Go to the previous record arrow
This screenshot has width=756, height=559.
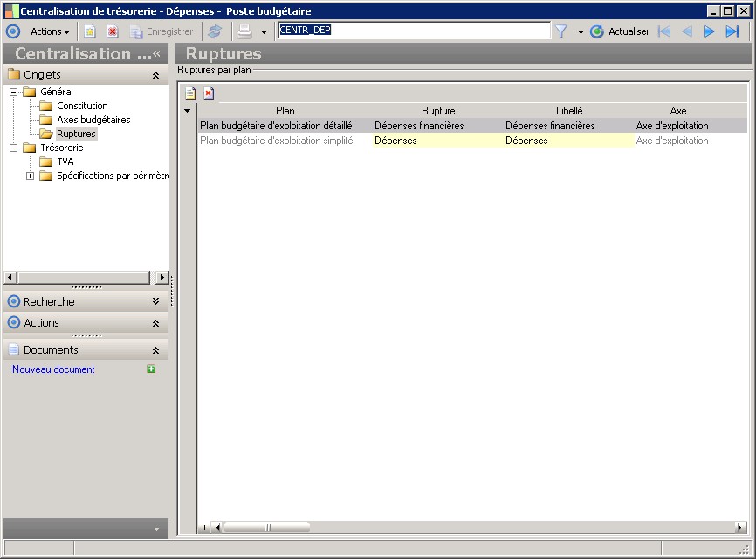tap(686, 31)
